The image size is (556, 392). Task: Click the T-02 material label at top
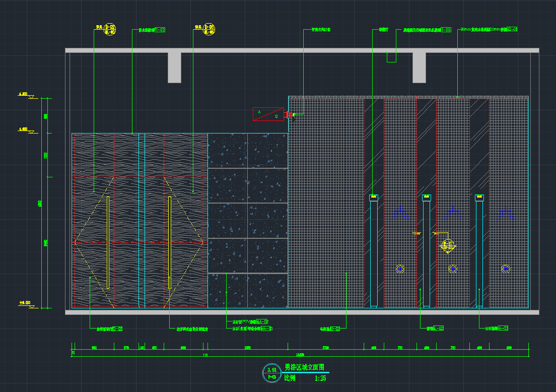[x=160, y=30]
